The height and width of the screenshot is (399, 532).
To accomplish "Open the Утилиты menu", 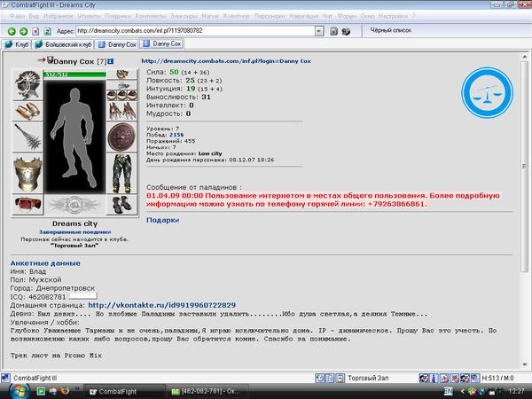I will click(89, 16).
